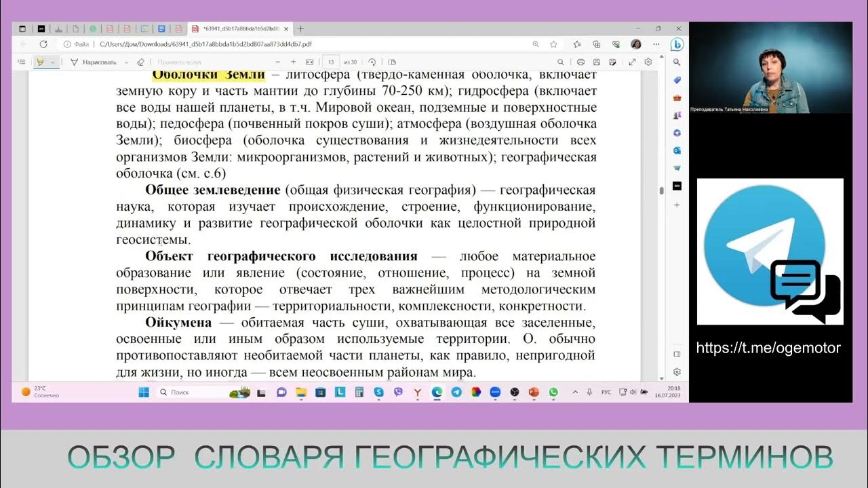Expand highlighter color options arrow
The image size is (868, 488).
(53, 62)
